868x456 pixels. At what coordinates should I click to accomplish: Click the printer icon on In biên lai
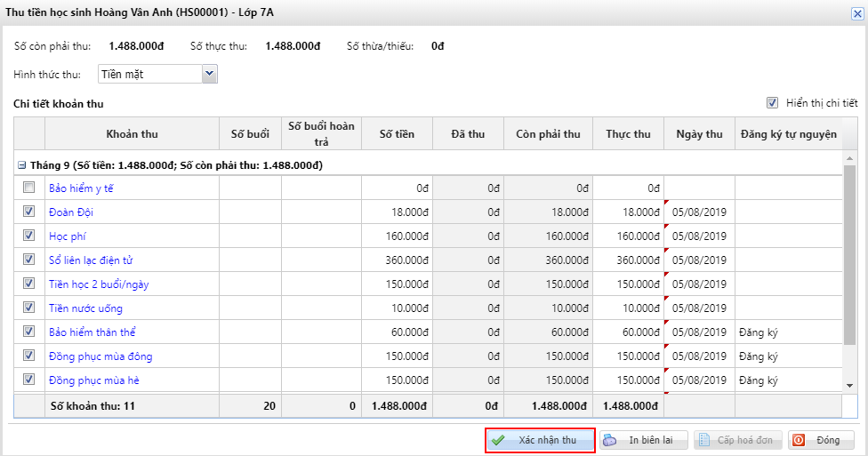[609, 441]
